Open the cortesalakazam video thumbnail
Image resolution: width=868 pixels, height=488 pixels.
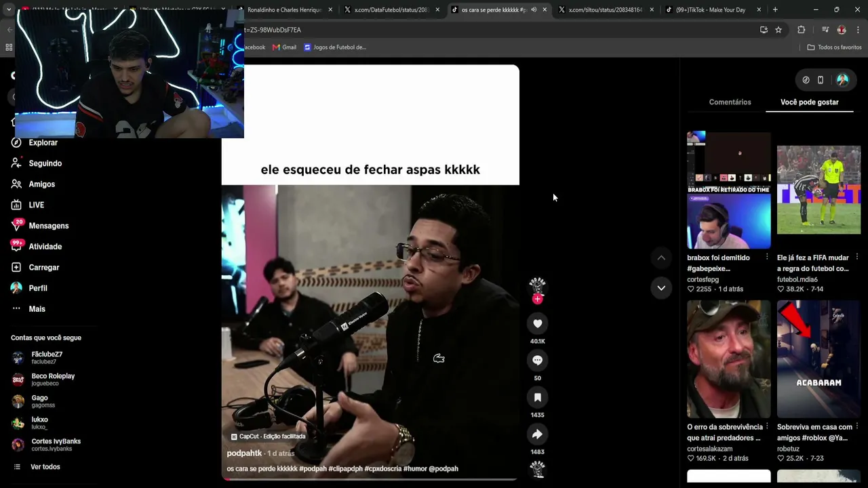729,359
